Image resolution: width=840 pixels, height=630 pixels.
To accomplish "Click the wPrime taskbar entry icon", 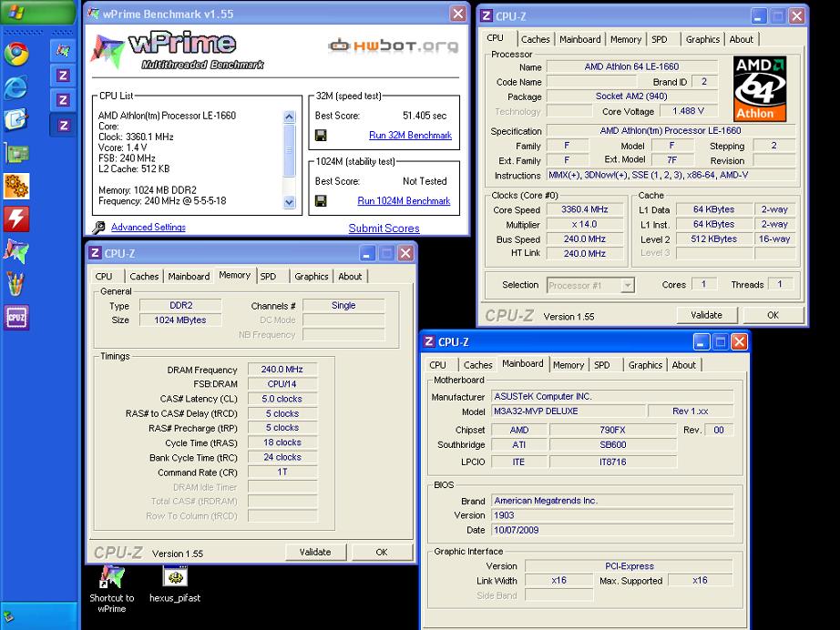I will [x=63, y=50].
